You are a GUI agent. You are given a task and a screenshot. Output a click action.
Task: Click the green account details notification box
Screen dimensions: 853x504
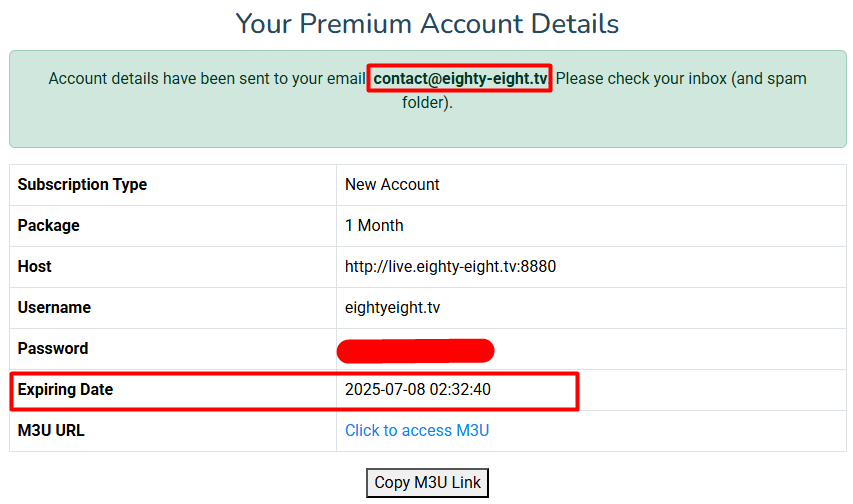point(428,99)
